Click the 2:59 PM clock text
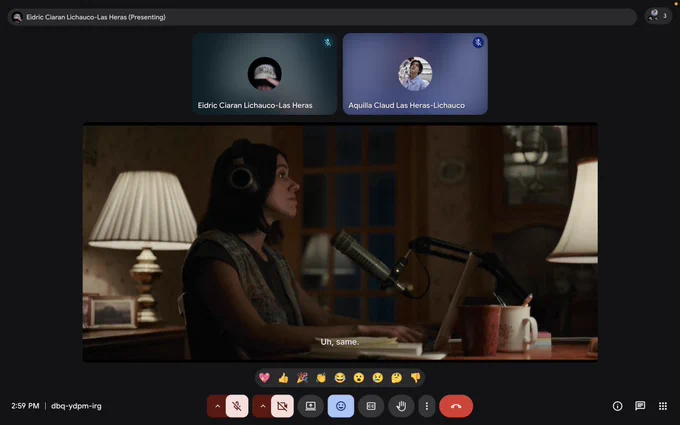This screenshot has width=680, height=425. tap(25, 406)
